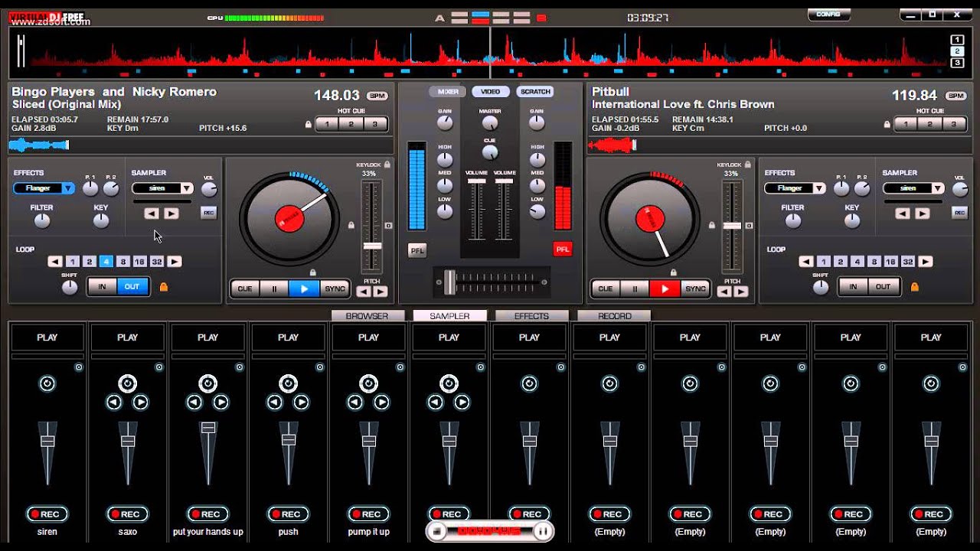Image resolution: width=980 pixels, height=551 pixels.
Task: Set right deck loop length to 16
Action: click(x=890, y=262)
